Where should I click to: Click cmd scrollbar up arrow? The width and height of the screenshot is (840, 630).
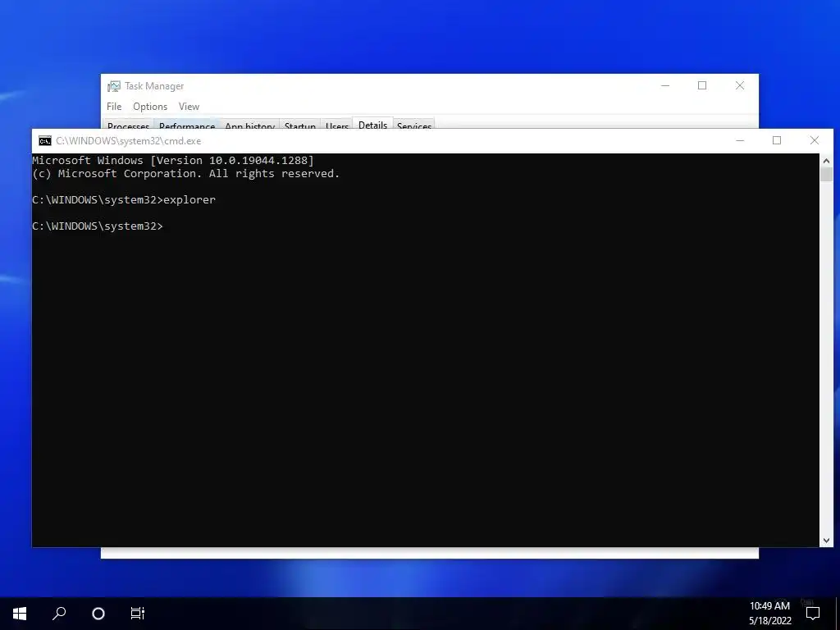(x=826, y=160)
